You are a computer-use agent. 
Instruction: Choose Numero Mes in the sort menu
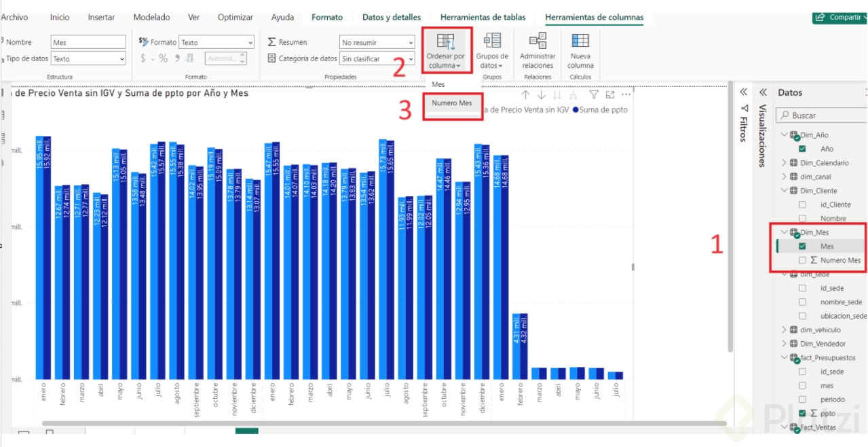pyautogui.click(x=452, y=103)
